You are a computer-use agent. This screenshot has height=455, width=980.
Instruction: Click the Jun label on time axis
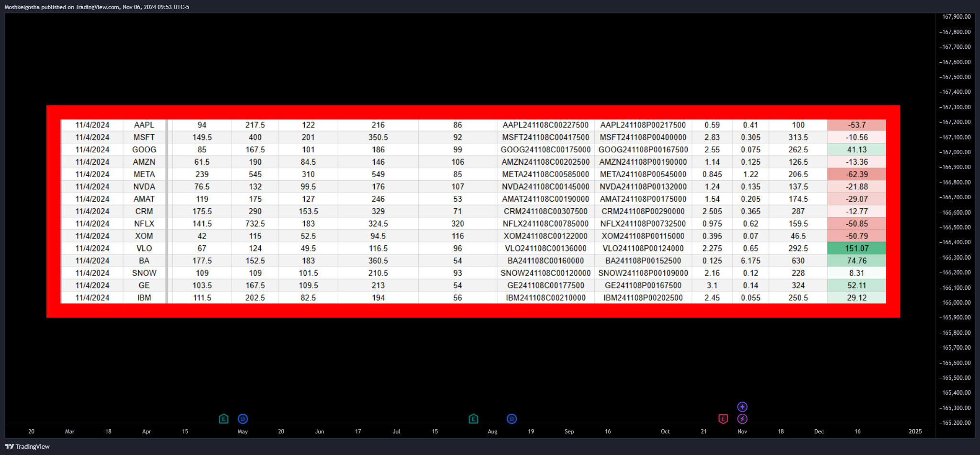pos(320,432)
